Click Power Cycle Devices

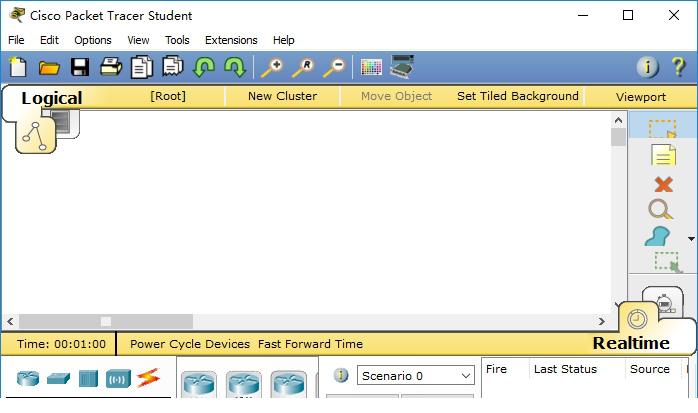tap(190, 344)
